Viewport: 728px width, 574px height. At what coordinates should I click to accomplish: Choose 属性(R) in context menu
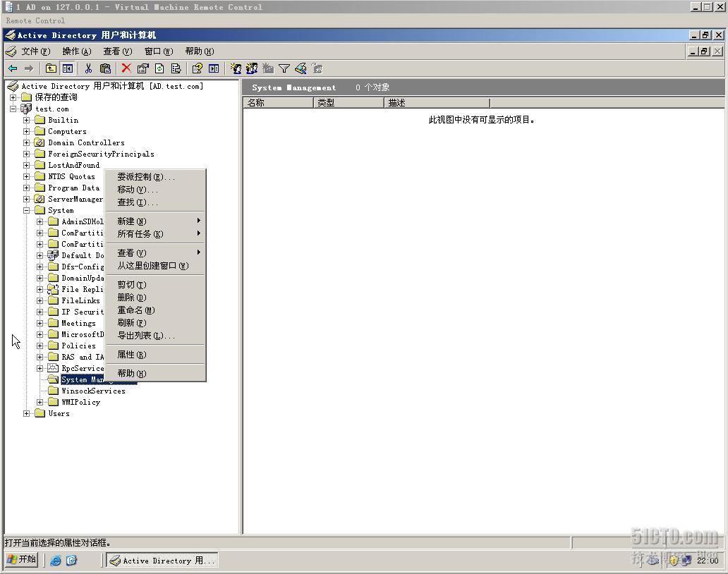point(155,355)
